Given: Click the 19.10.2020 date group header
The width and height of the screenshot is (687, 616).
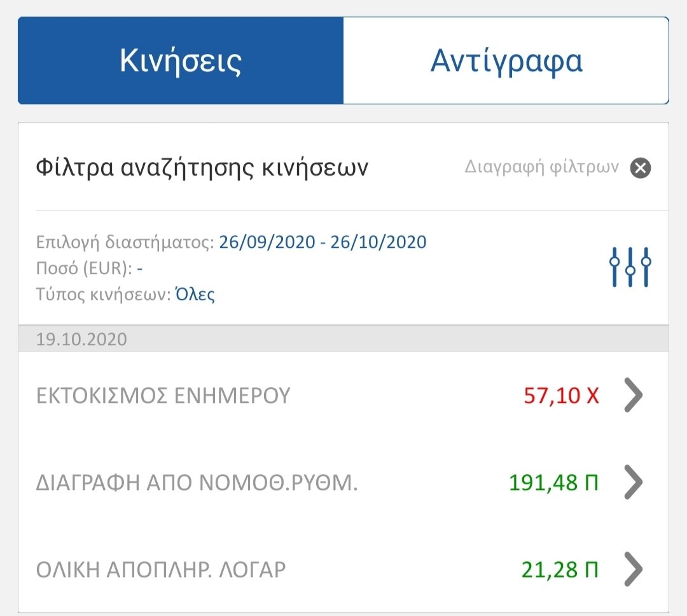Looking at the screenshot, I should coord(343,339).
